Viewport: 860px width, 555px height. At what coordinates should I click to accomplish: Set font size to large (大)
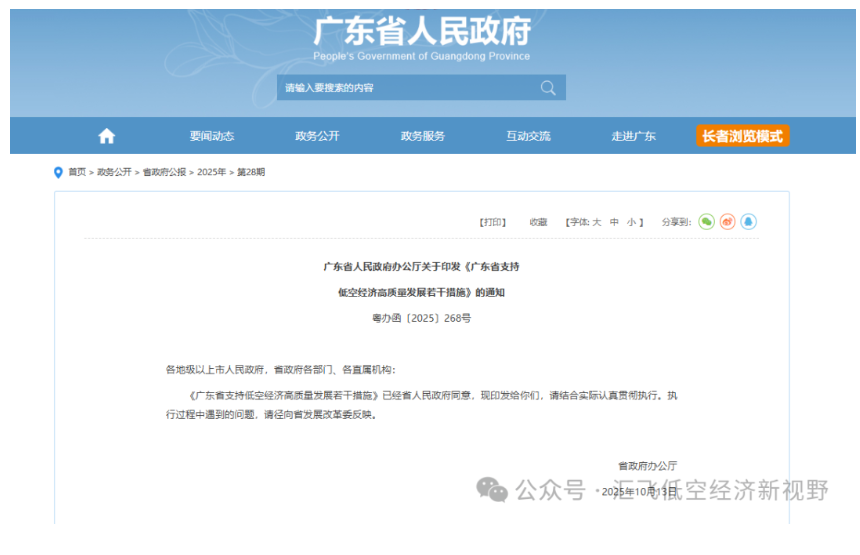click(597, 222)
